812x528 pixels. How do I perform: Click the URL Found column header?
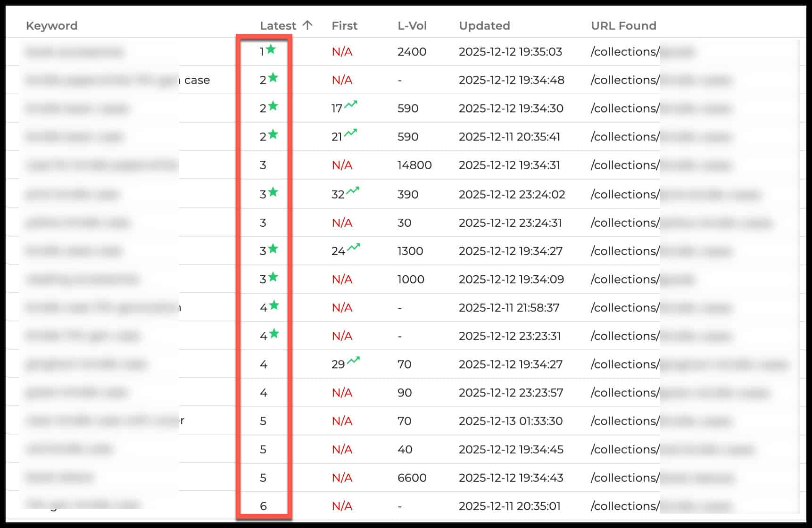coord(623,25)
